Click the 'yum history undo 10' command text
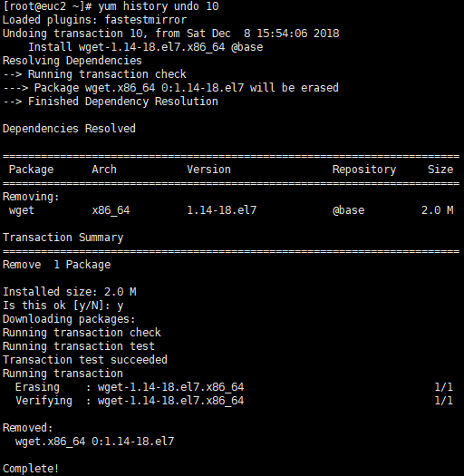 coord(158,6)
